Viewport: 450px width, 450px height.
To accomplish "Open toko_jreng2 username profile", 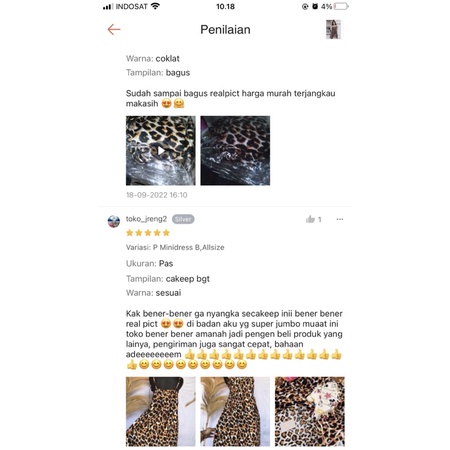I will tap(146, 219).
